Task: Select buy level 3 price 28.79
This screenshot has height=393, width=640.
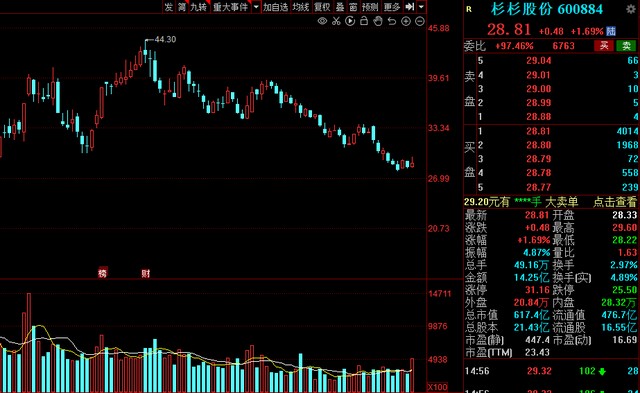Action: pos(538,159)
